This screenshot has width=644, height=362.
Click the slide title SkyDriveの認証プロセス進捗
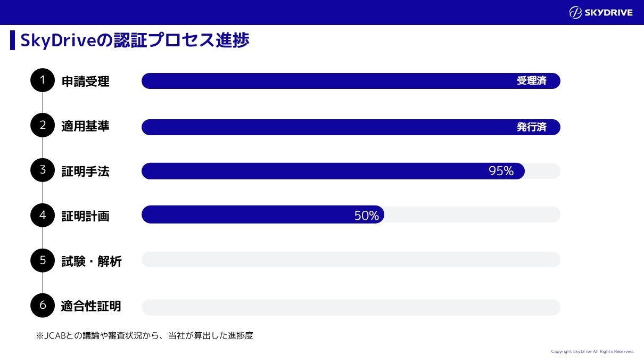coord(135,40)
